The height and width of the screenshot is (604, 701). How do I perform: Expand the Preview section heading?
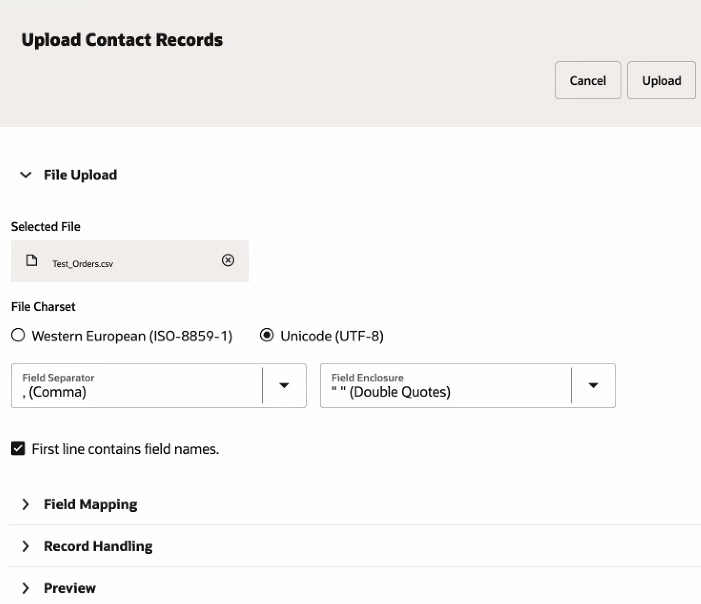click(70, 588)
